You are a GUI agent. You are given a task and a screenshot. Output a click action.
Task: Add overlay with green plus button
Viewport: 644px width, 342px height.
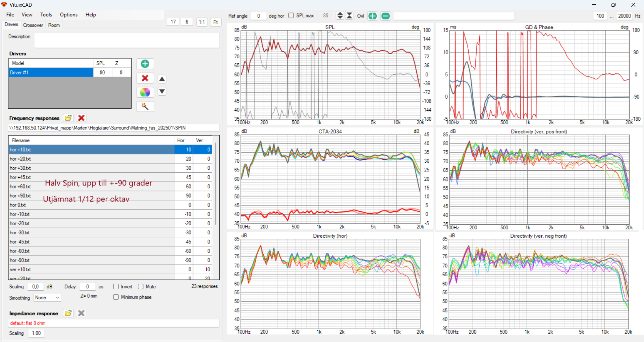(x=373, y=16)
